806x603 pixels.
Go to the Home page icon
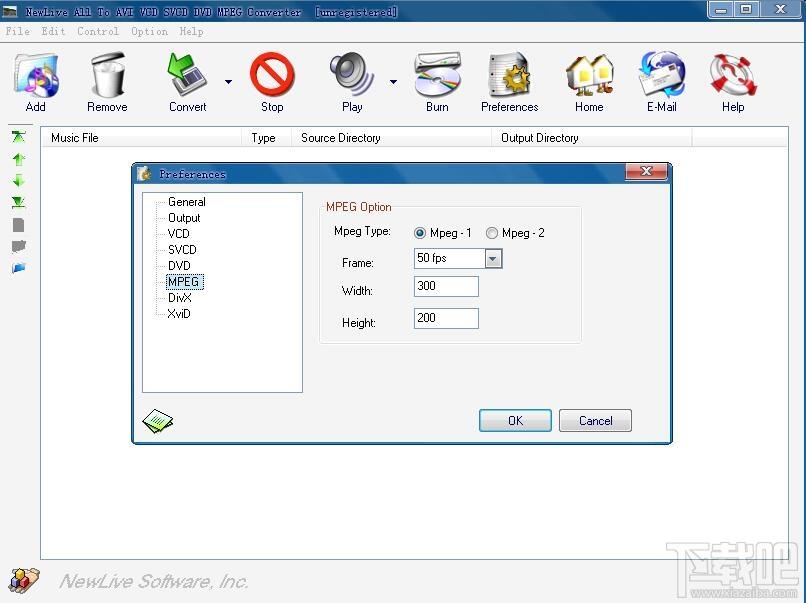tap(589, 76)
